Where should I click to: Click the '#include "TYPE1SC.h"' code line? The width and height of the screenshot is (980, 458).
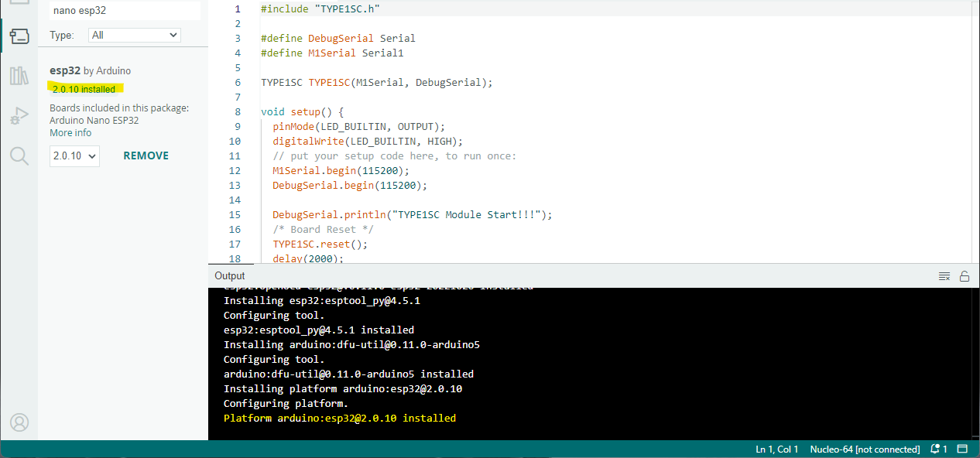(320, 9)
